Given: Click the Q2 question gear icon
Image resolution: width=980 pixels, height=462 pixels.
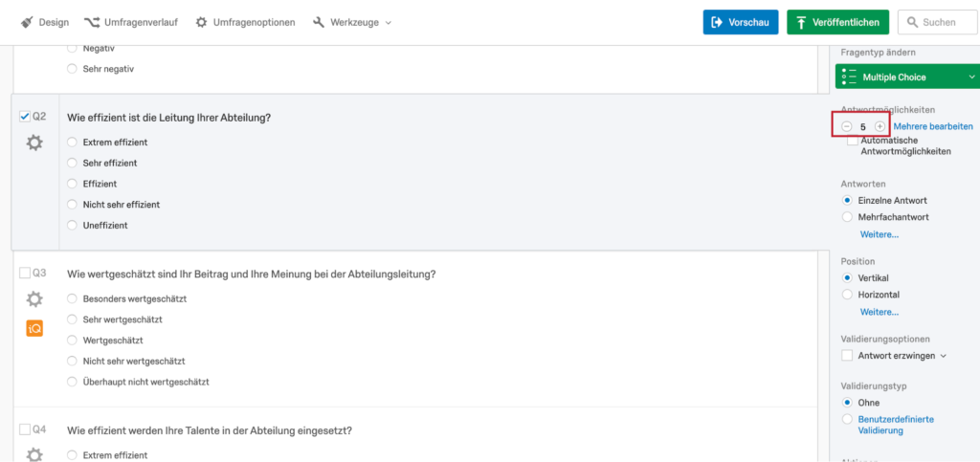Looking at the screenshot, I should tap(34, 143).
